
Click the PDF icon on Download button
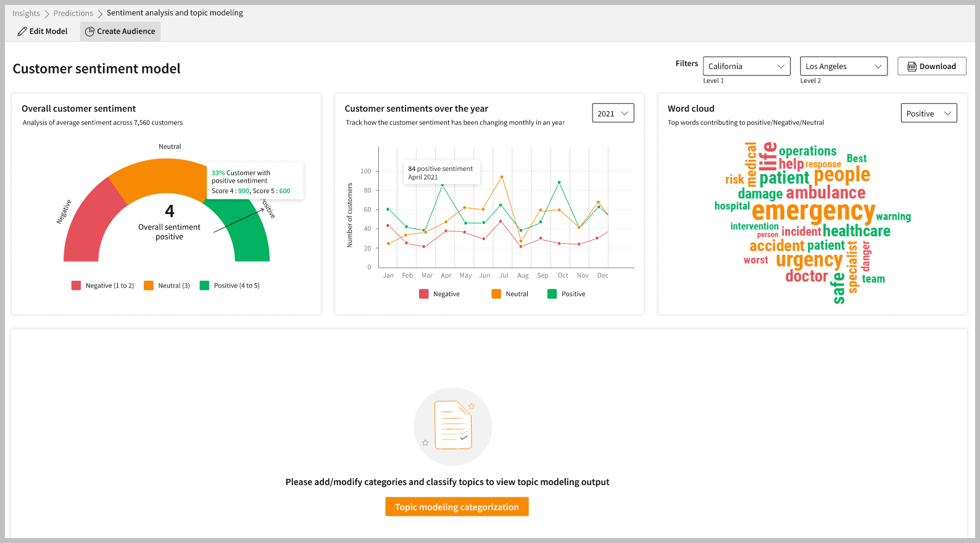point(911,67)
